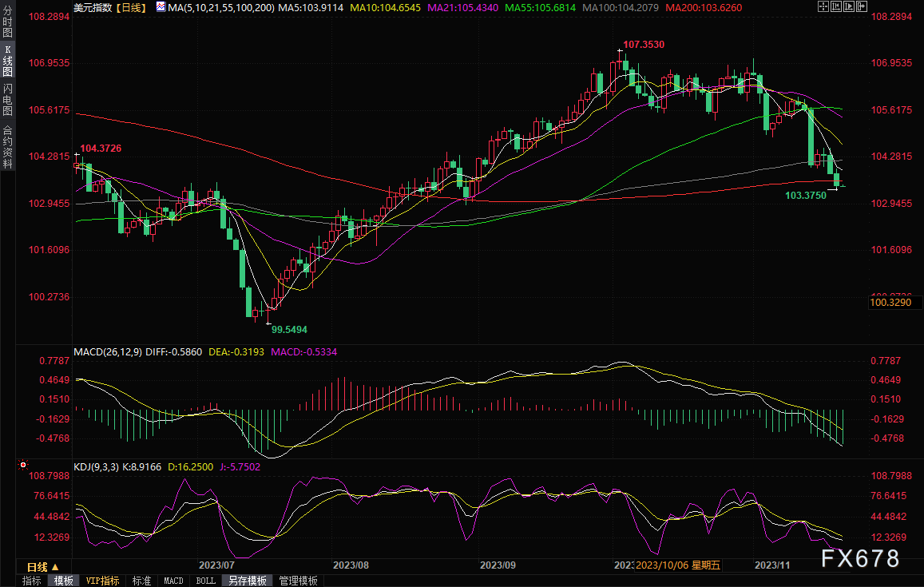The image size is (924, 587).
Task: Click 管理模板 button
Action: [298, 581]
